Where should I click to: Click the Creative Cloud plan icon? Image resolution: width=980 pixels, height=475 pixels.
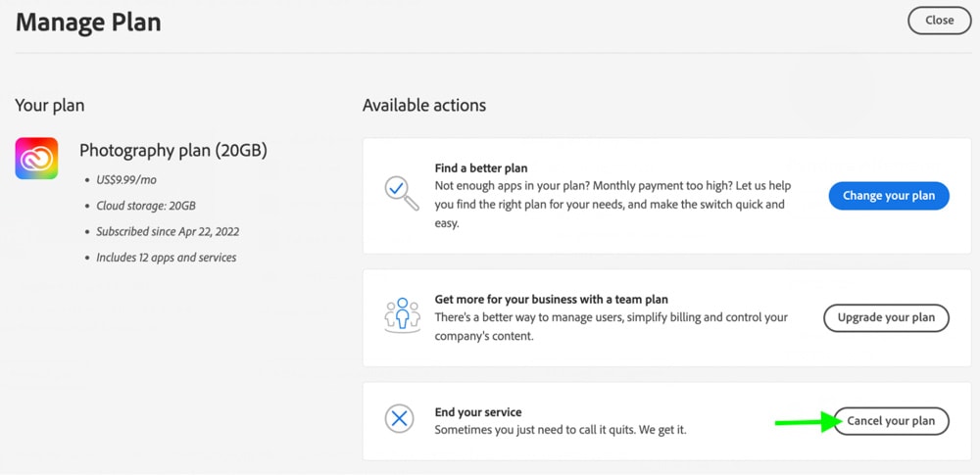(36, 158)
